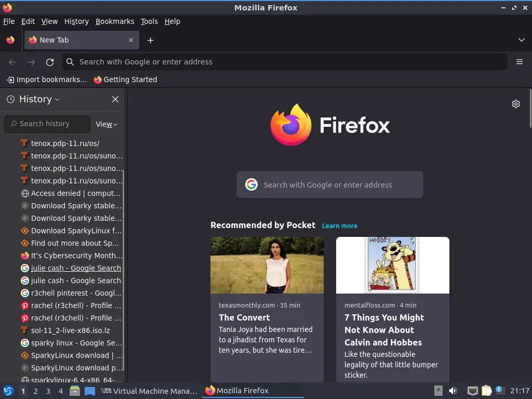Click the show desktop taskbar icon
The image size is (532, 399).
pos(90,391)
